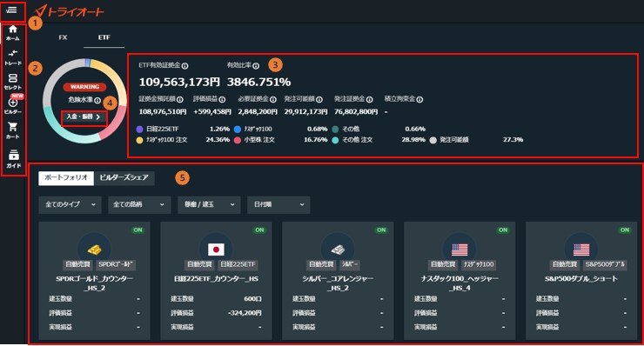Click info icon beside 有効比率
Viewport: 644px width, 346px height.
[256, 66]
